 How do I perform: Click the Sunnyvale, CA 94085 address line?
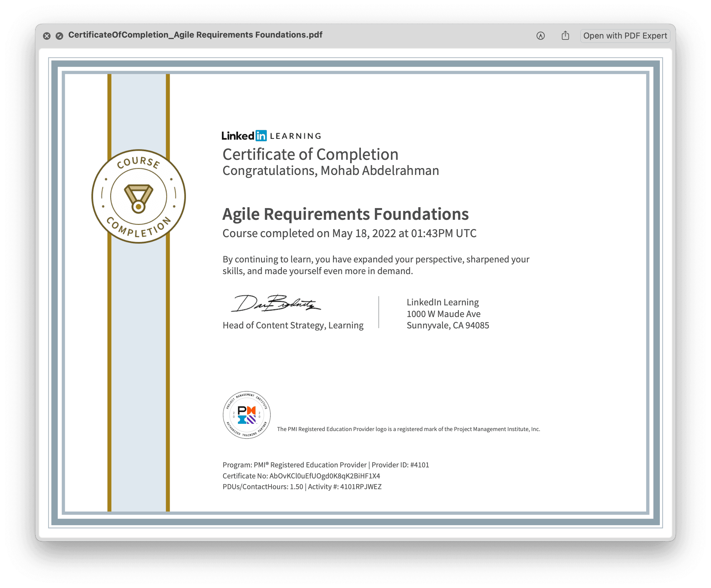click(x=447, y=325)
